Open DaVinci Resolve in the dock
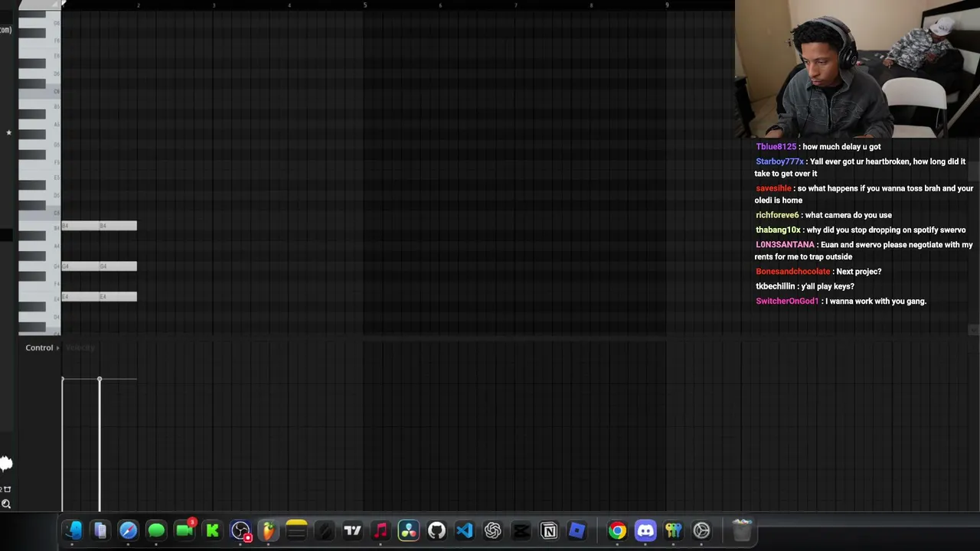The image size is (980, 551). [408, 530]
